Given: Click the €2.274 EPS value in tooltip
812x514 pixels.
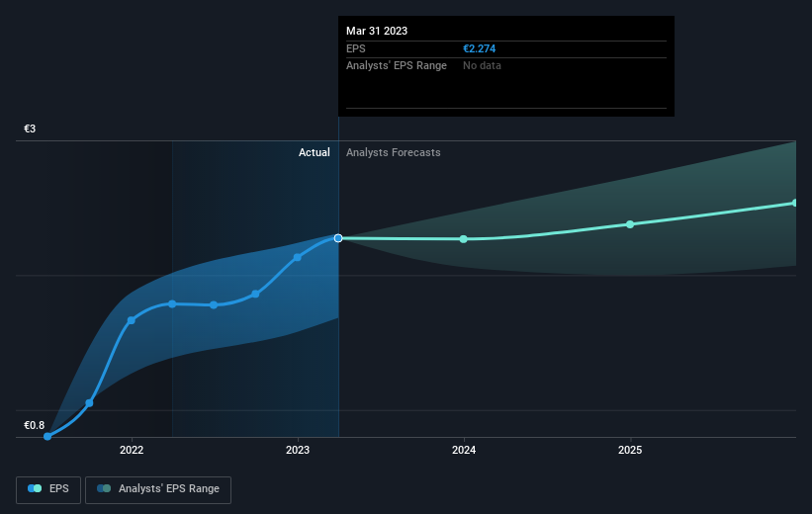Looking at the screenshot, I should [480, 48].
